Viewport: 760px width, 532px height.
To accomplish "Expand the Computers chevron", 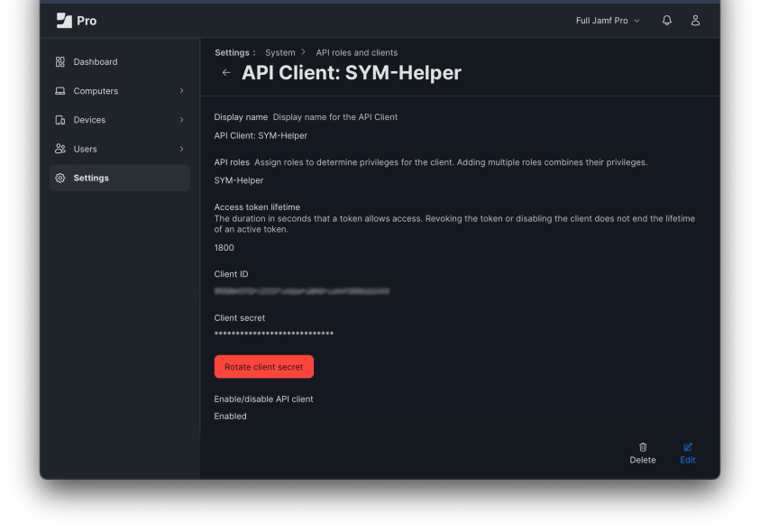I will coord(182,91).
